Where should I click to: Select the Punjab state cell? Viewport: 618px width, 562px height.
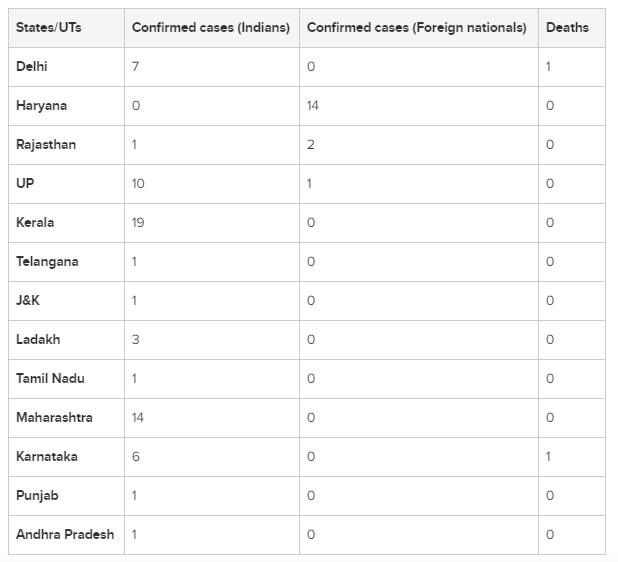click(36, 496)
